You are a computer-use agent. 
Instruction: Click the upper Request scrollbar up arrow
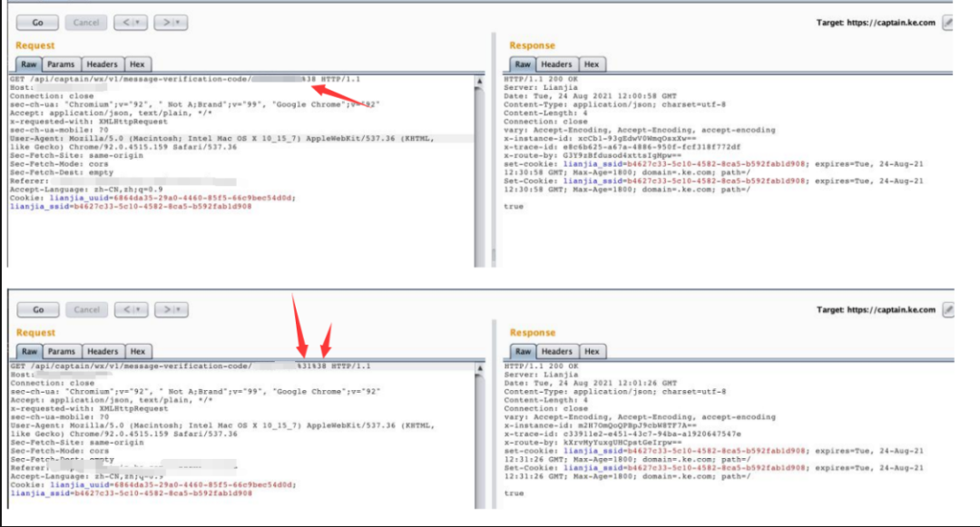pyautogui.click(x=479, y=81)
